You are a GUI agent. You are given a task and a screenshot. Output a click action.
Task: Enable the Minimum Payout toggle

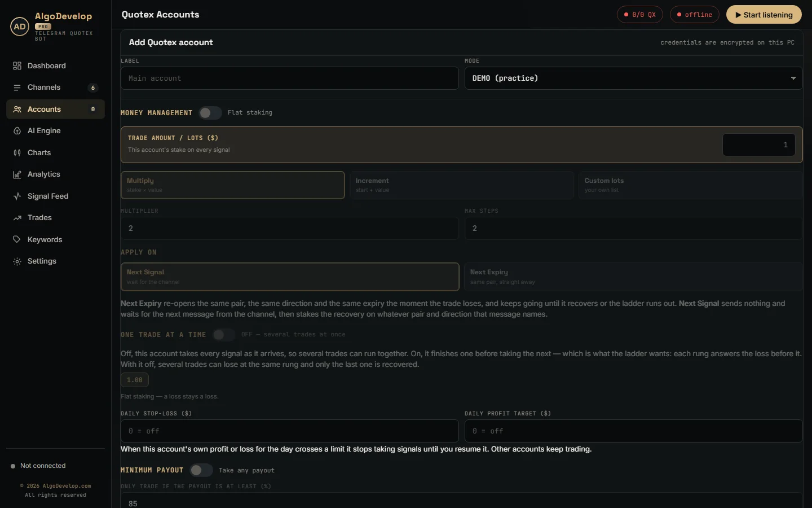coord(201,470)
